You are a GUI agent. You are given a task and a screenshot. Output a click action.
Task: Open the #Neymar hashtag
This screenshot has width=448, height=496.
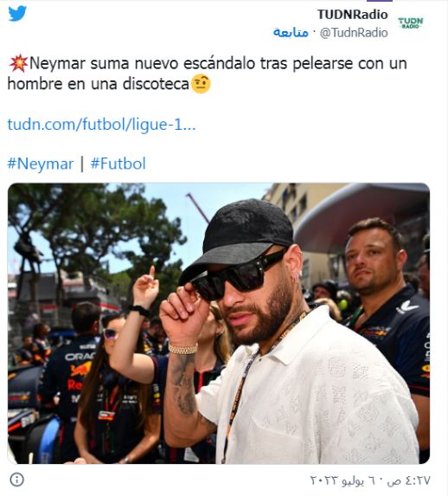(x=41, y=164)
